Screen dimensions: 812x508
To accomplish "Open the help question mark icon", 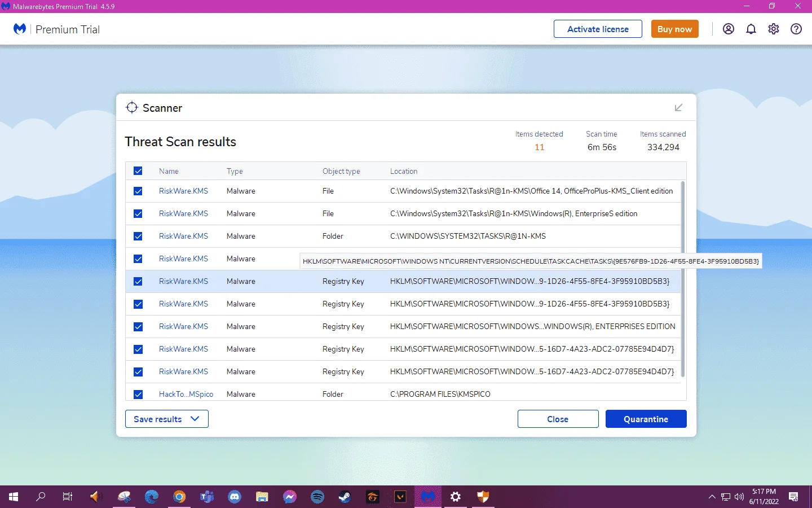I will [796, 29].
